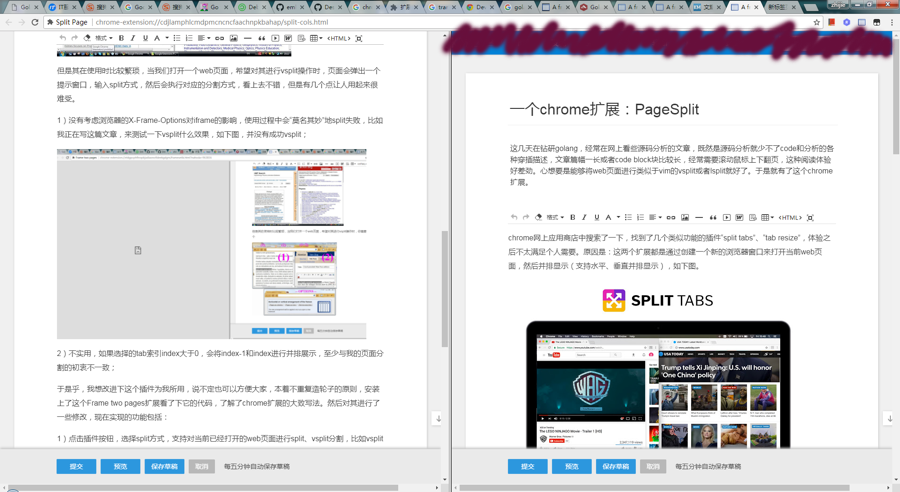Switch to HTML source in right pane

pyautogui.click(x=790, y=217)
